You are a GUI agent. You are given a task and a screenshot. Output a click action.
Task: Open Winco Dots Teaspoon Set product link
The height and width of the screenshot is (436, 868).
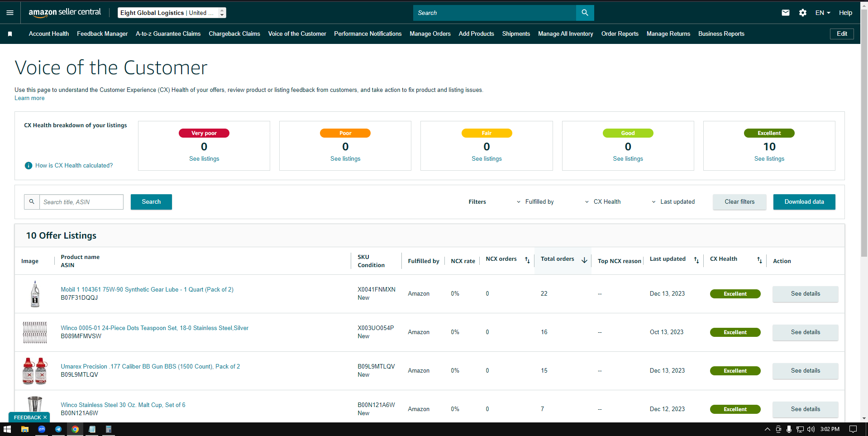click(x=155, y=328)
